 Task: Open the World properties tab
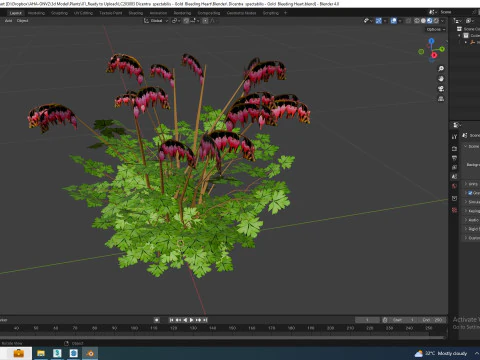click(454, 186)
